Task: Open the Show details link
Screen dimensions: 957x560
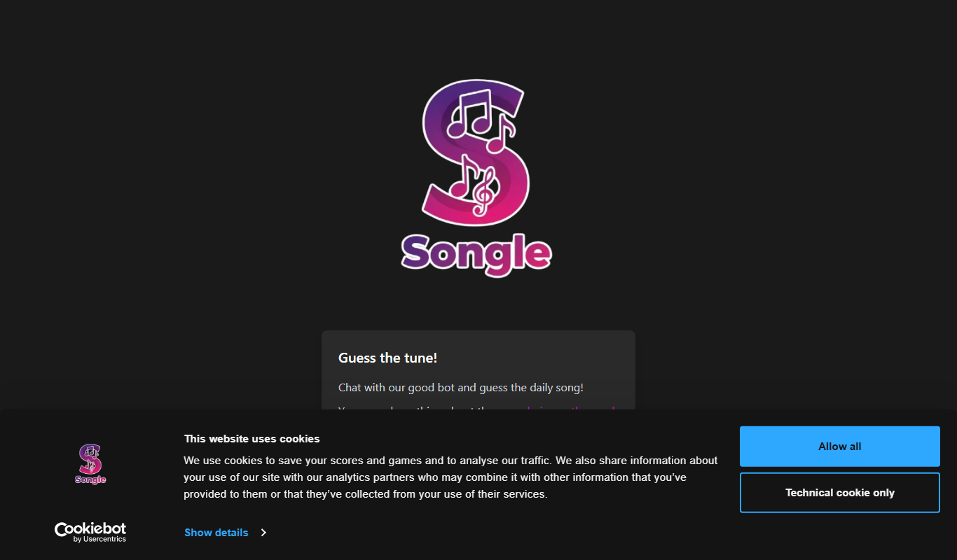Action: tap(216, 533)
